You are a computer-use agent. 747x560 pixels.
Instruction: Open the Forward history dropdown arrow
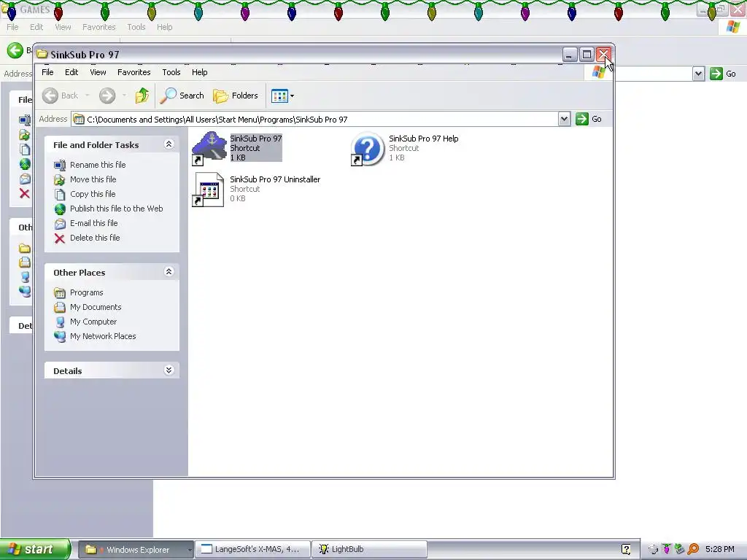click(124, 96)
